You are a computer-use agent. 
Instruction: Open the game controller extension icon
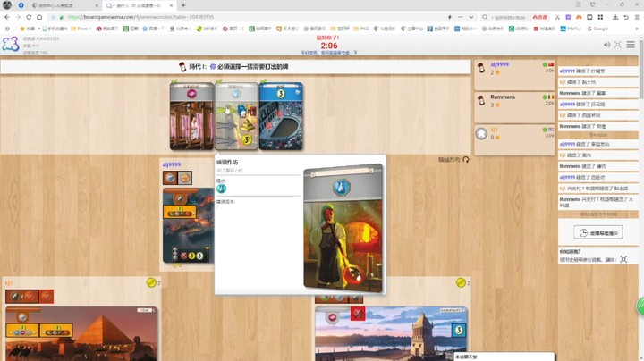click(579, 17)
